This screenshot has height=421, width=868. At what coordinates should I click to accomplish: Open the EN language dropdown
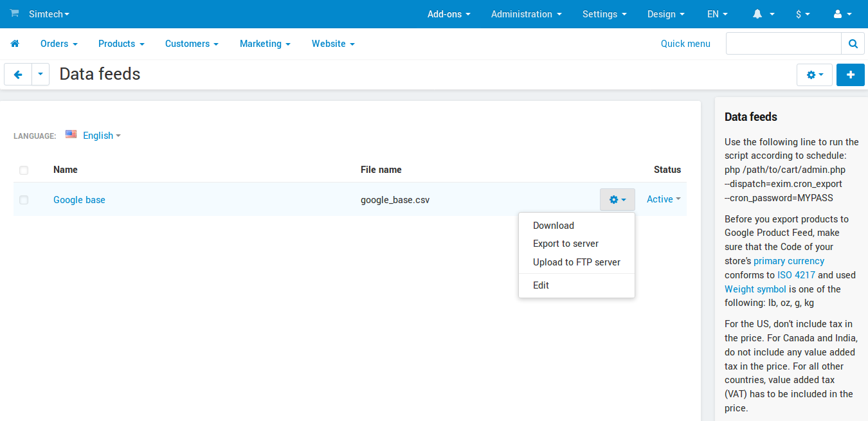[718, 14]
